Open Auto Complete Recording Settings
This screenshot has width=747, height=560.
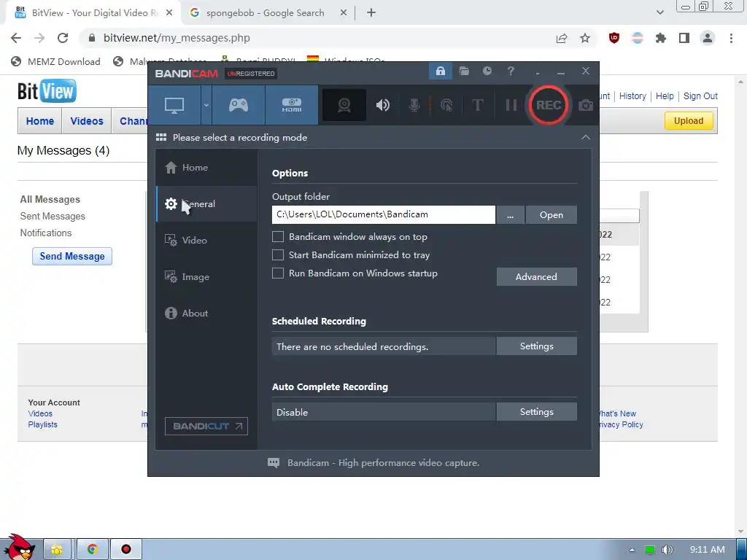coord(536,412)
